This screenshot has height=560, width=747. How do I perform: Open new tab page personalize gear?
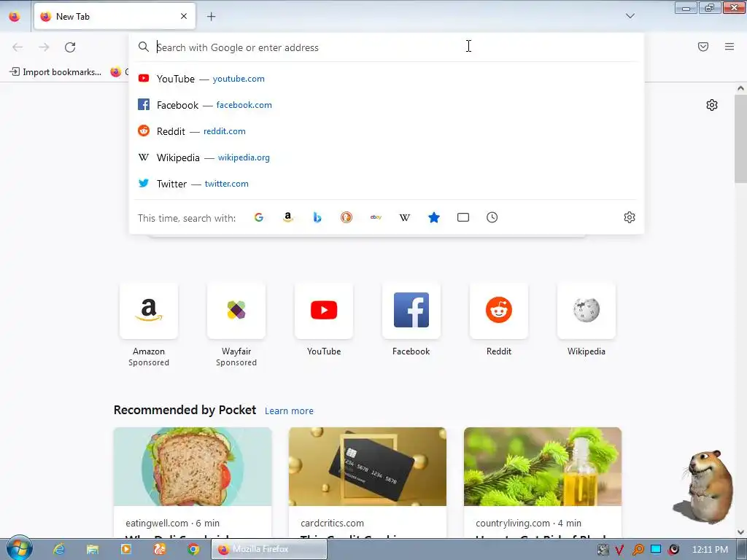pos(712,105)
